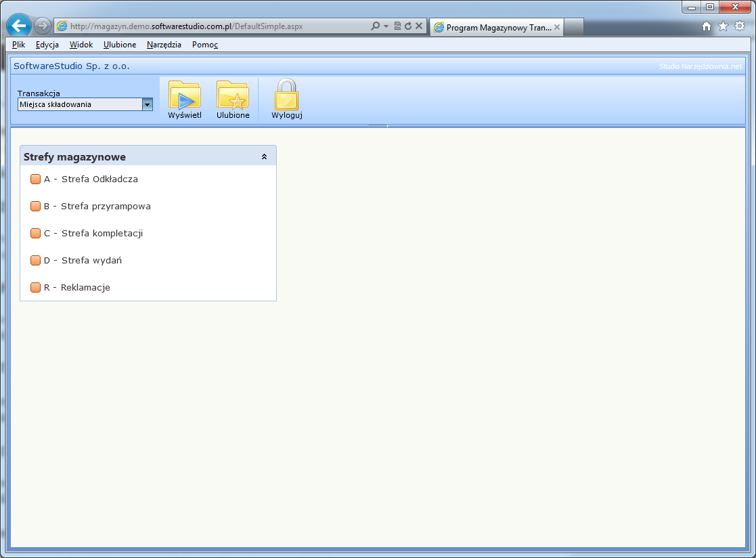Select the orange box for R - Reklamacje

tap(35, 288)
